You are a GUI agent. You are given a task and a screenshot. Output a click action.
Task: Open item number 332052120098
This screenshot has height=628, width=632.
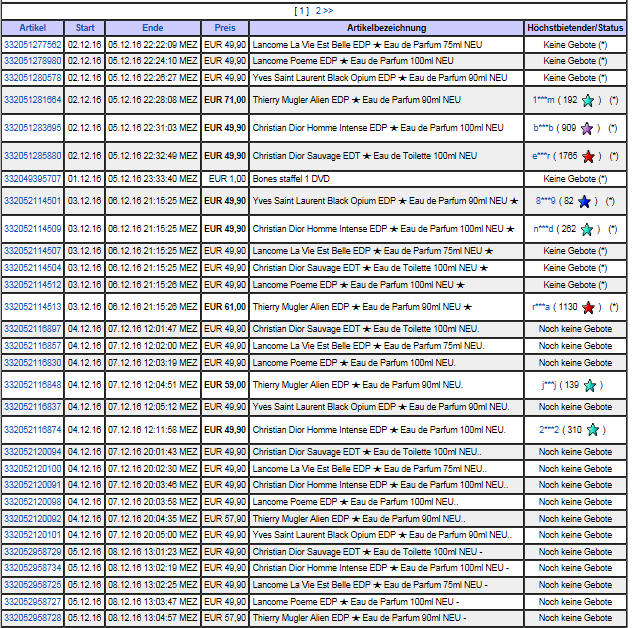(x=33, y=502)
